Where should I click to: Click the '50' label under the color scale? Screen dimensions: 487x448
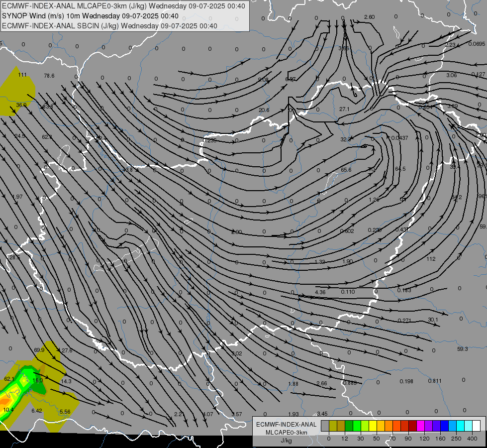(x=376, y=439)
